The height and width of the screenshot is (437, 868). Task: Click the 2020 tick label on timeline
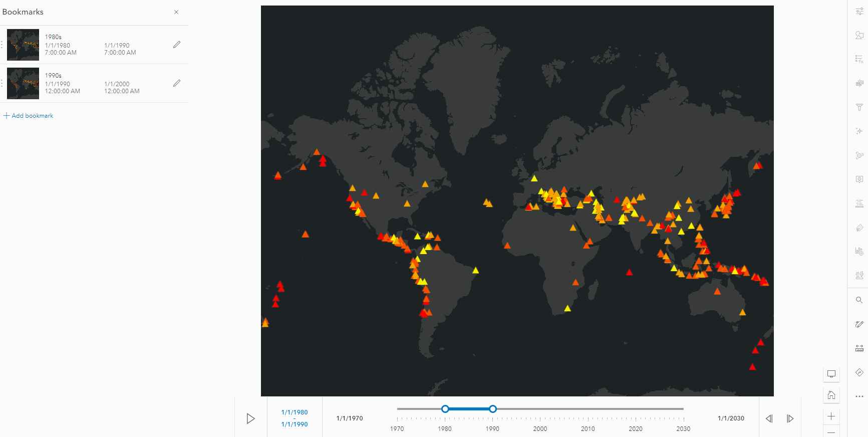(636, 429)
